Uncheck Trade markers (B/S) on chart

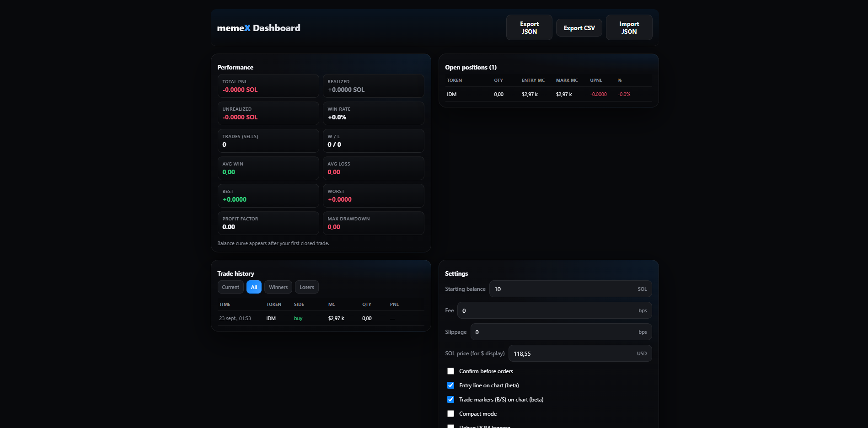[450, 400]
